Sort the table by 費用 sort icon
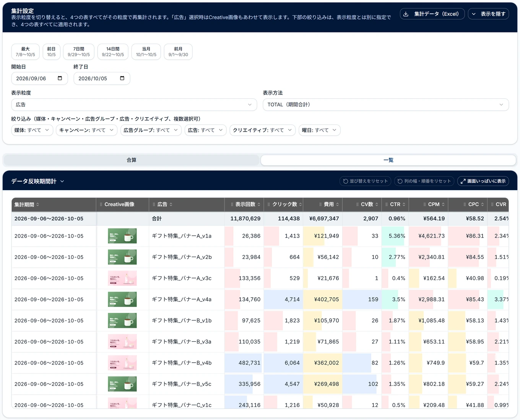This screenshot has height=420, width=520. (x=337, y=205)
